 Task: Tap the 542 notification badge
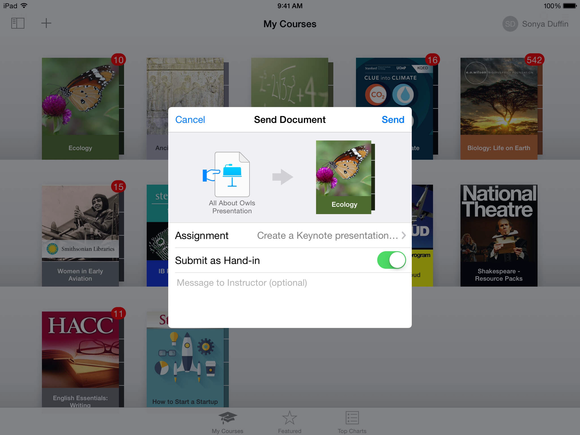click(x=534, y=60)
